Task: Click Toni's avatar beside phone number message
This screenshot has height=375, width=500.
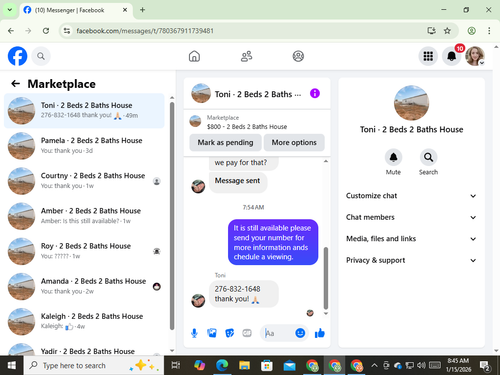Action: click(198, 301)
